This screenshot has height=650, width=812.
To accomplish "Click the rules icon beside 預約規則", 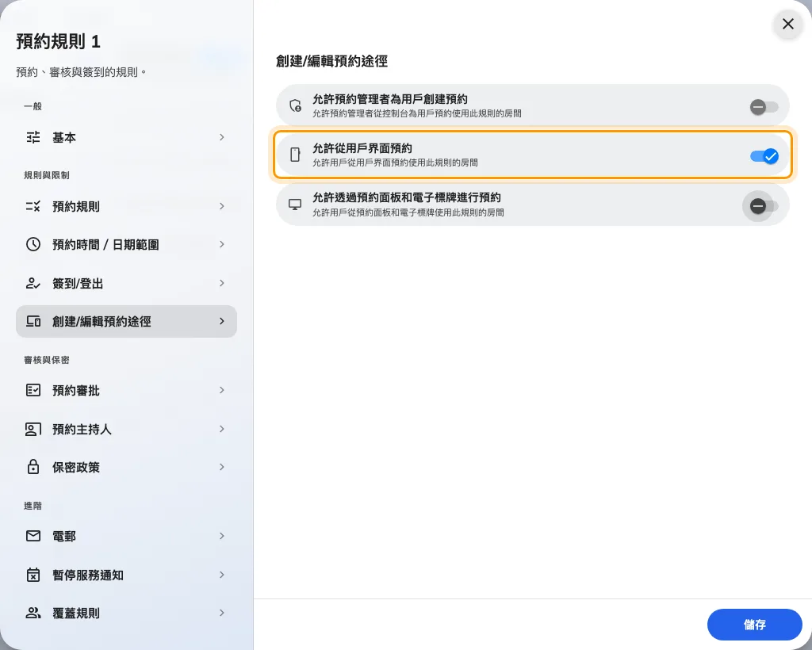I will [x=33, y=206].
